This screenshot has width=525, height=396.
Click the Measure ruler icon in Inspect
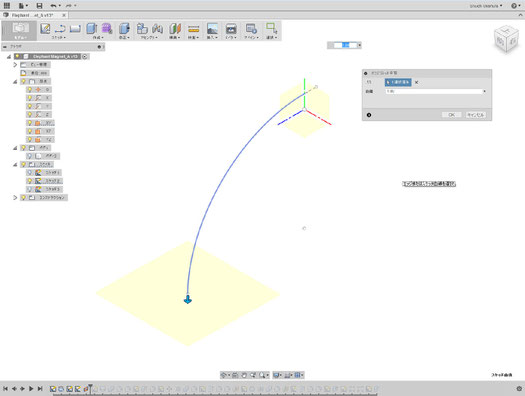click(x=194, y=29)
